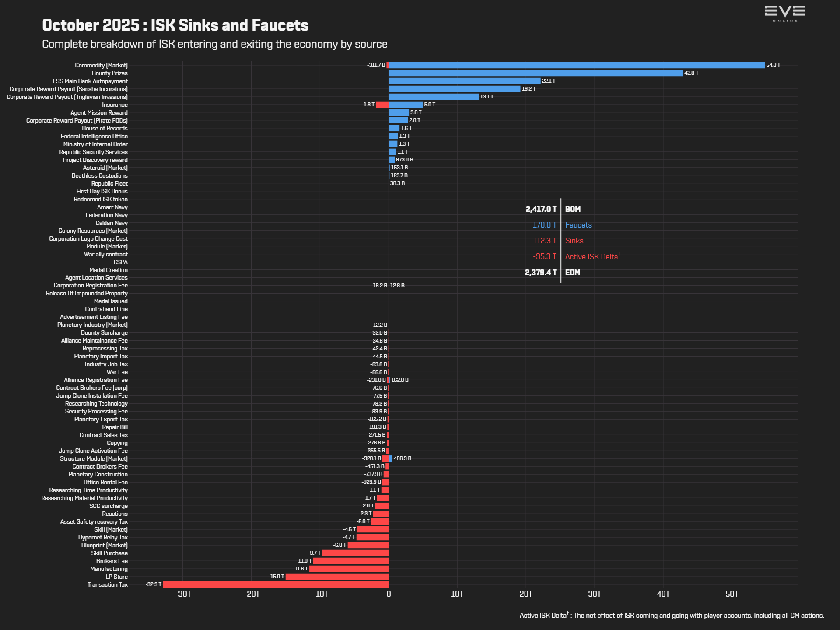This screenshot has width=840, height=630.
Task: Click the Active ISK Delta label
Action: (x=592, y=256)
